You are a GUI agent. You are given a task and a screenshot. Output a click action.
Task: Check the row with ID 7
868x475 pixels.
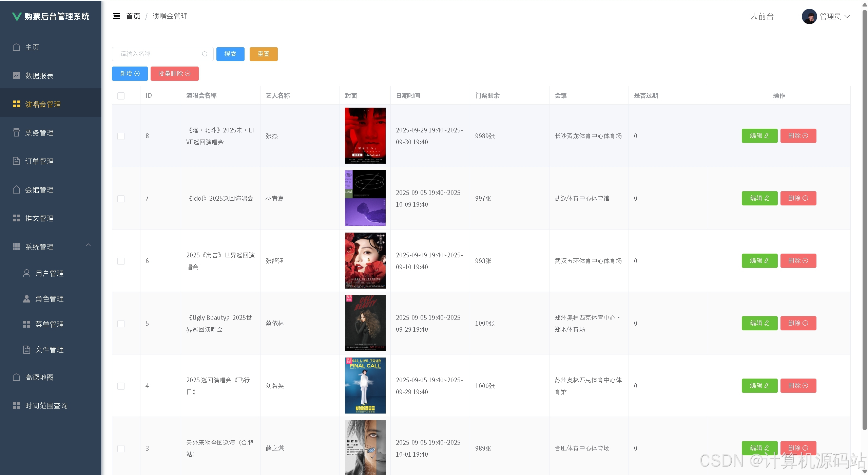point(121,199)
